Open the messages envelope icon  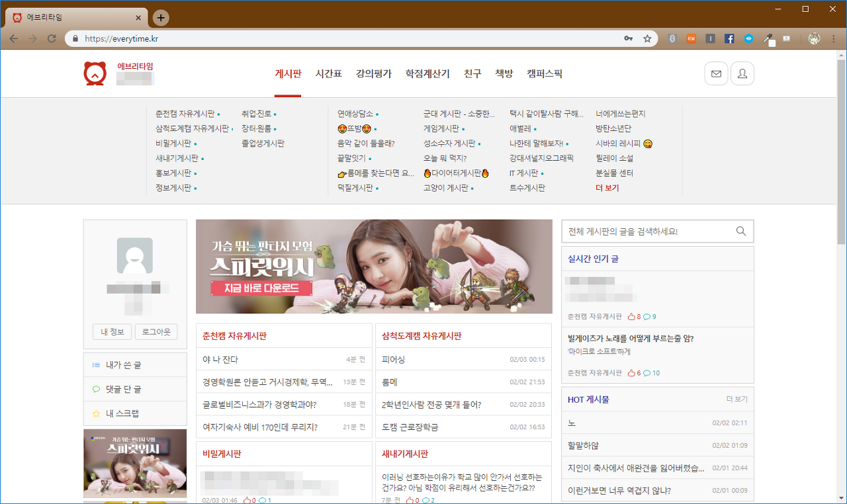tap(716, 74)
